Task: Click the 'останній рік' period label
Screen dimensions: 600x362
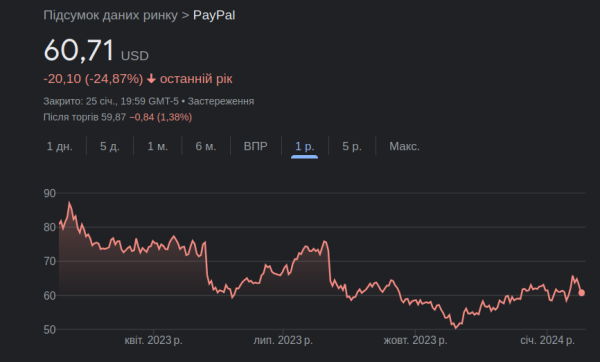Action: point(196,79)
